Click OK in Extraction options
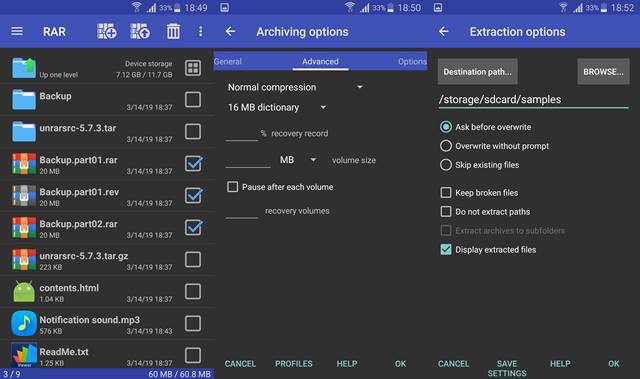Screen dimensions: 640x379 (x=614, y=363)
